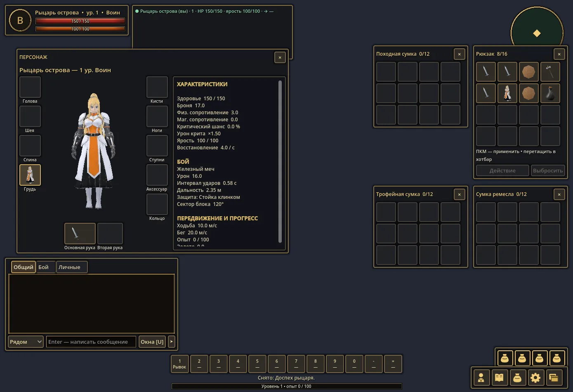The image size is (573, 392).
Task: Click the experience bar at the bottom
Action: point(287,386)
